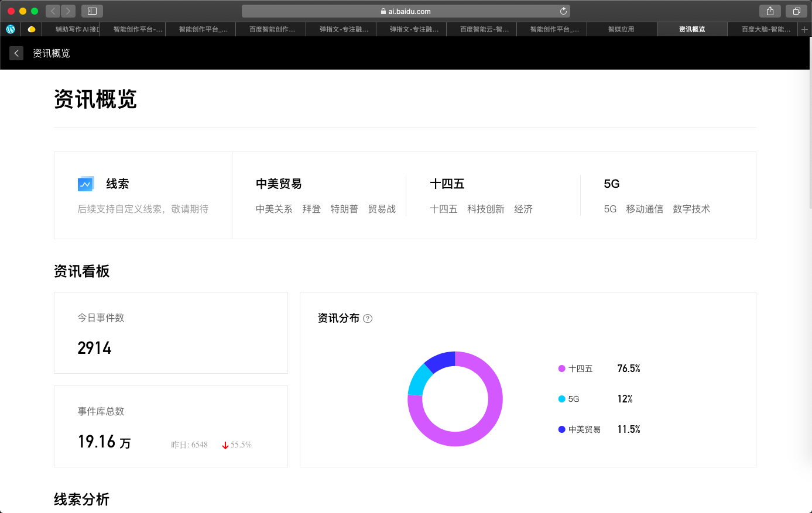Image resolution: width=812 pixels, height=513 pixels.
Task: Open the 移动通信 keyword
Action: (x=644, y=209)
